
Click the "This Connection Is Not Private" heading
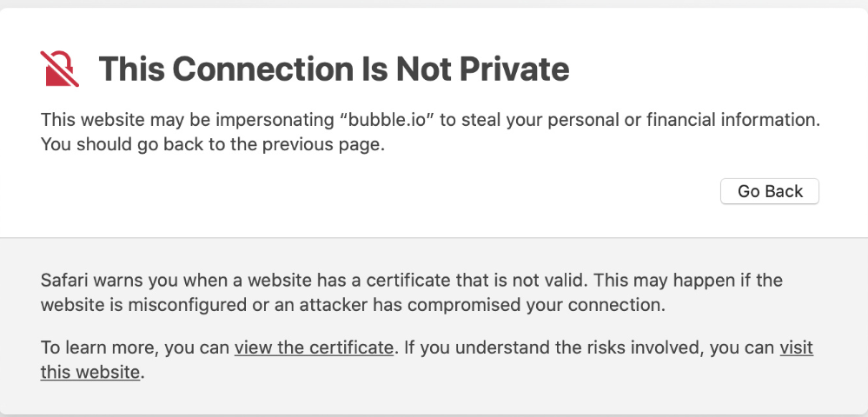click(334, 69)
